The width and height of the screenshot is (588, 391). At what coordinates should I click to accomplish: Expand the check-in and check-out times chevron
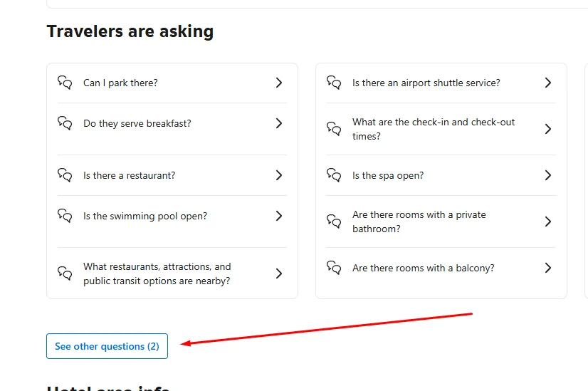click(x=548, y=129)
